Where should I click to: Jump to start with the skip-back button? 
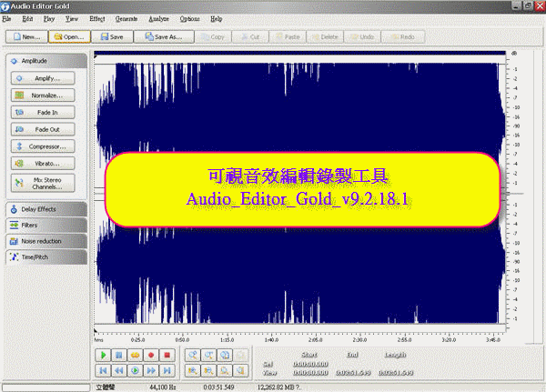pos(103,370)
